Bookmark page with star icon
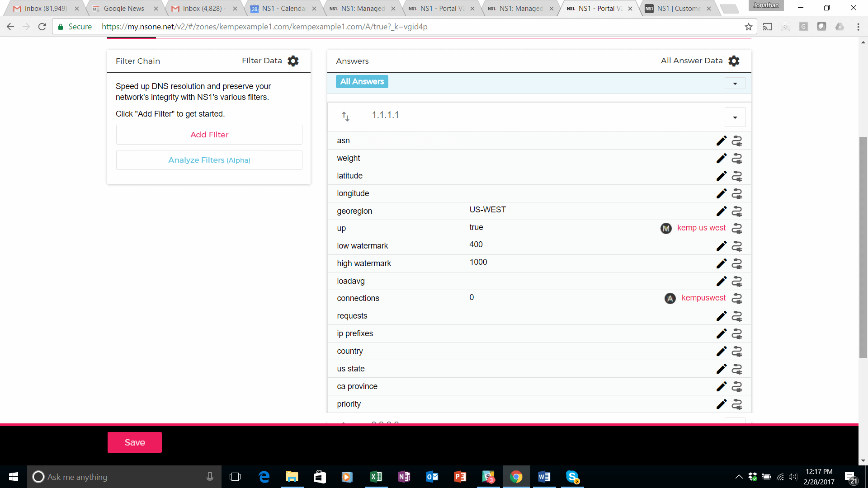 coord(749,27)
